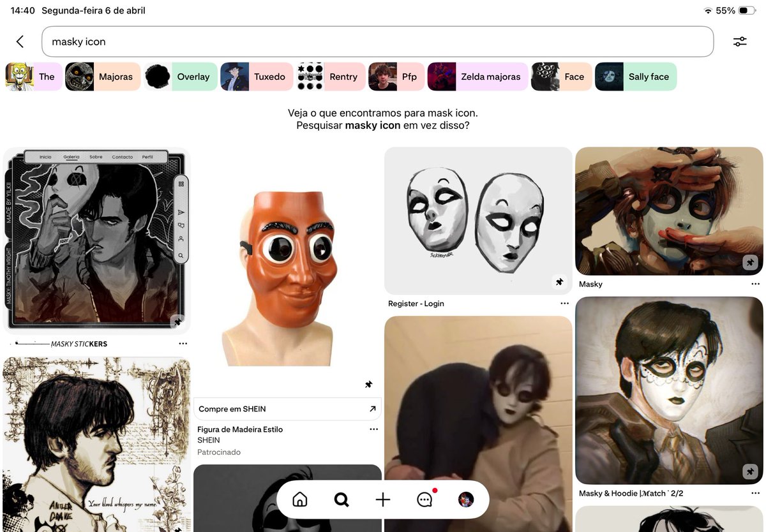Image resolution: width=766 pixels, height=532 pixels.
Task: Select the Zelda majoras suggestion chip
Action: [478, 77]
